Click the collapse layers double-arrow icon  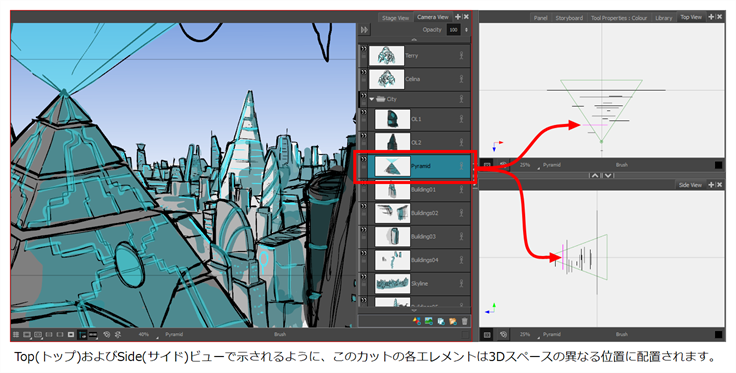click(x=364, y=30)
